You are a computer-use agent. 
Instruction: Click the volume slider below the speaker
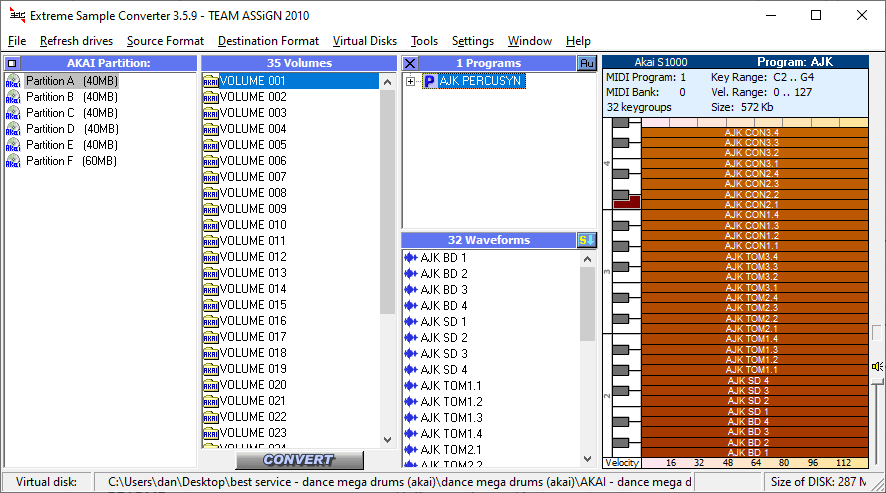[x=877, y=420]
